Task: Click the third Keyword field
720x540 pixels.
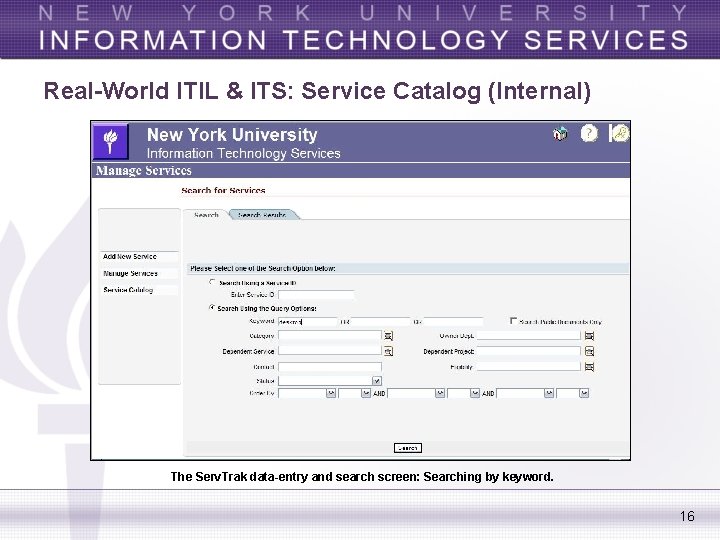Action: [453, 321]
